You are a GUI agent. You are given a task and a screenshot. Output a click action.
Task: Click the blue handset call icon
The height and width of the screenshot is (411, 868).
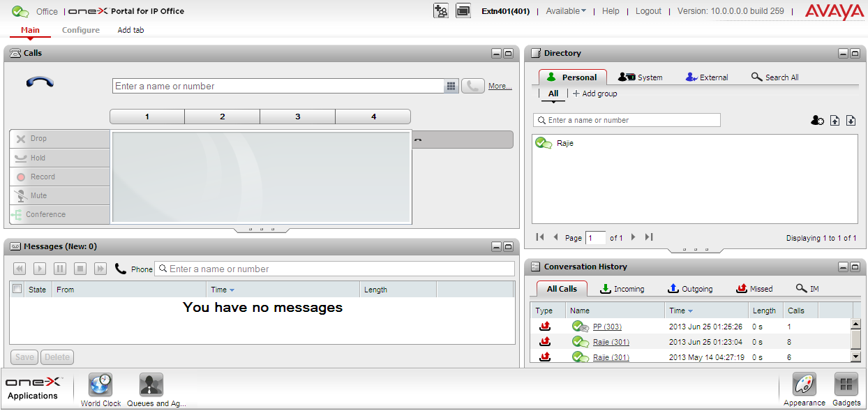pos(40,82)
